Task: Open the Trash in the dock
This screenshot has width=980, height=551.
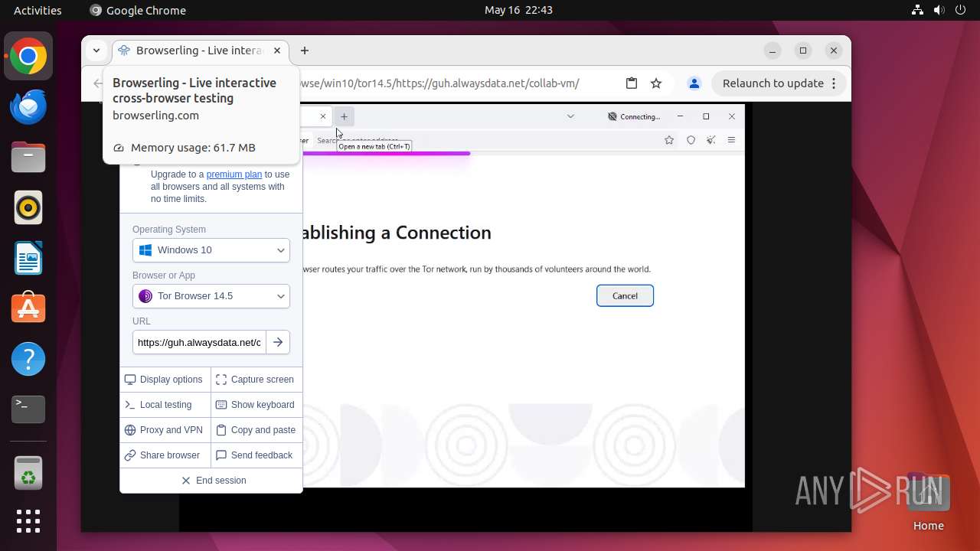Action: point(28,473)
